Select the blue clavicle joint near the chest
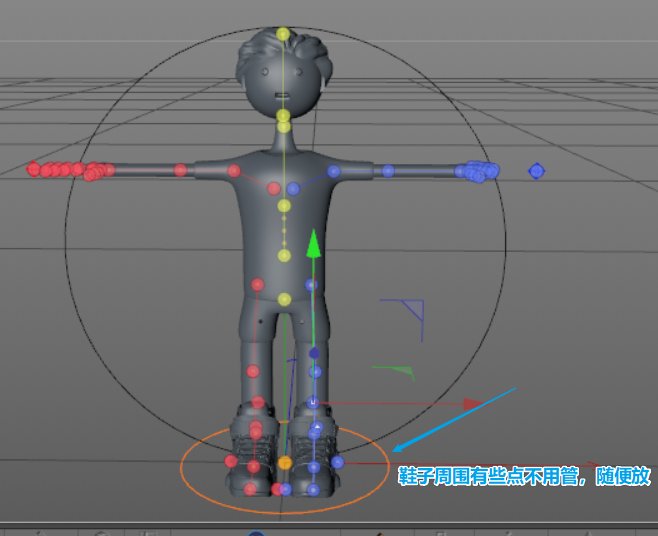Viewport: 658px width, 536px height. (x=293, y=189)
